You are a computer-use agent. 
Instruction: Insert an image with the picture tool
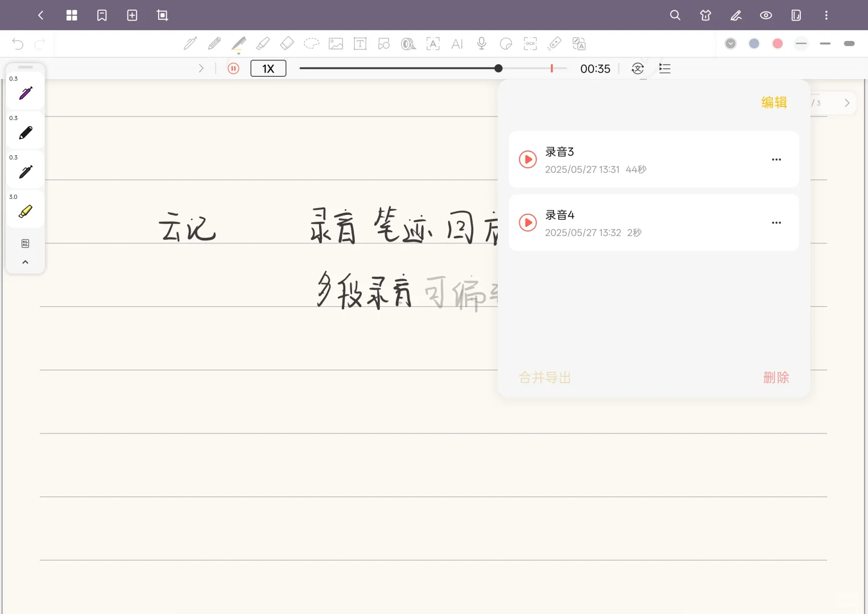pos(336,44)
